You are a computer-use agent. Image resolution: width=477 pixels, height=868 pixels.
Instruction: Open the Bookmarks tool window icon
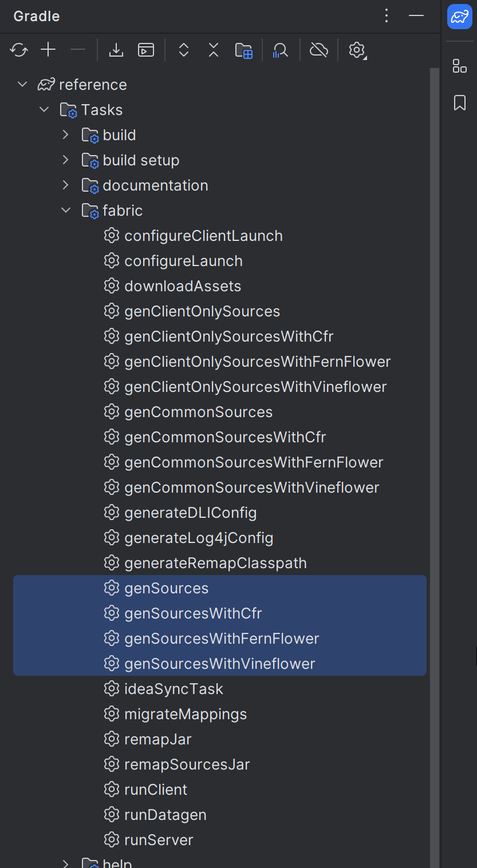459,103
